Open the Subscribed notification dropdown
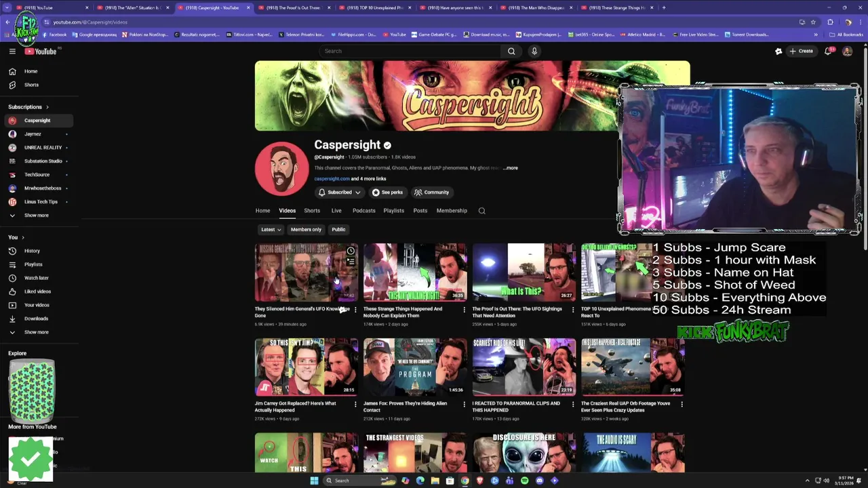 tap(340, 192)
